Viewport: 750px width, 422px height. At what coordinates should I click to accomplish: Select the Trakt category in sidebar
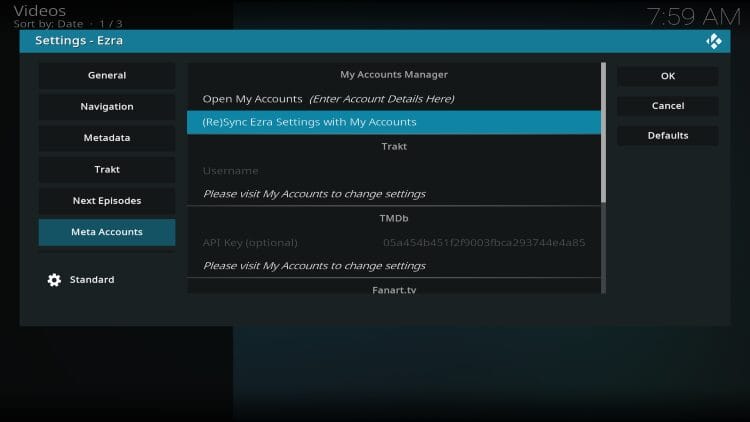click(x=107, y=169)
